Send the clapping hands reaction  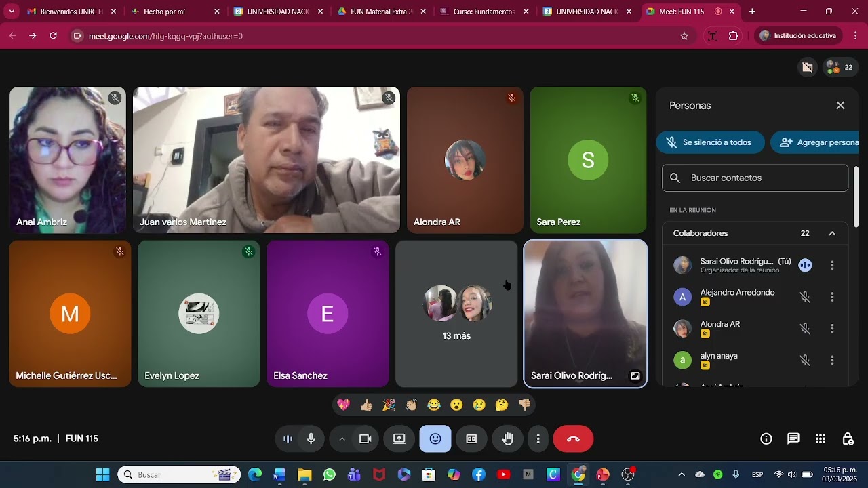[411, 405]
